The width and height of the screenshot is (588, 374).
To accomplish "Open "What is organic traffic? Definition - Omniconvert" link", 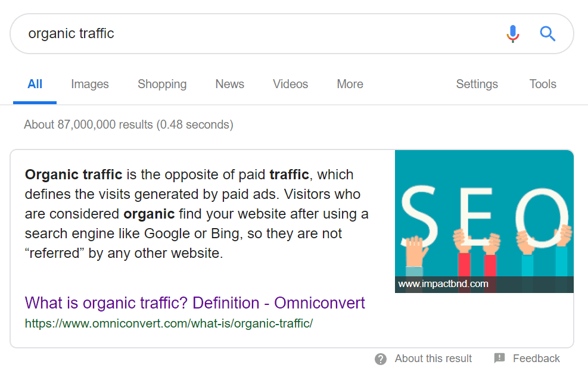I will [195, 303].
